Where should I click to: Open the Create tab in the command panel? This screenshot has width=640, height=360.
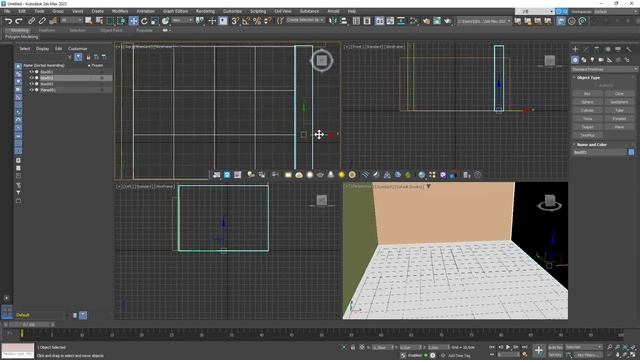point(575,49)
